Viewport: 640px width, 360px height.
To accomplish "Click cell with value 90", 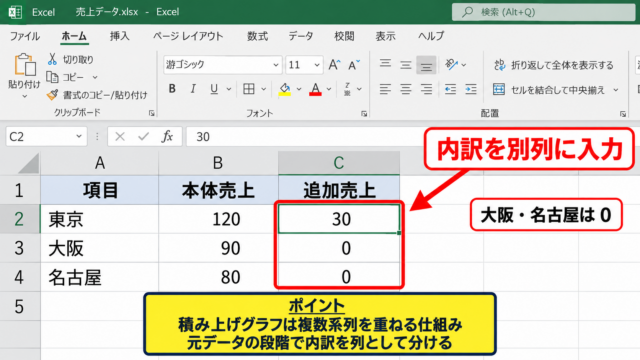I will coord(218,248).
